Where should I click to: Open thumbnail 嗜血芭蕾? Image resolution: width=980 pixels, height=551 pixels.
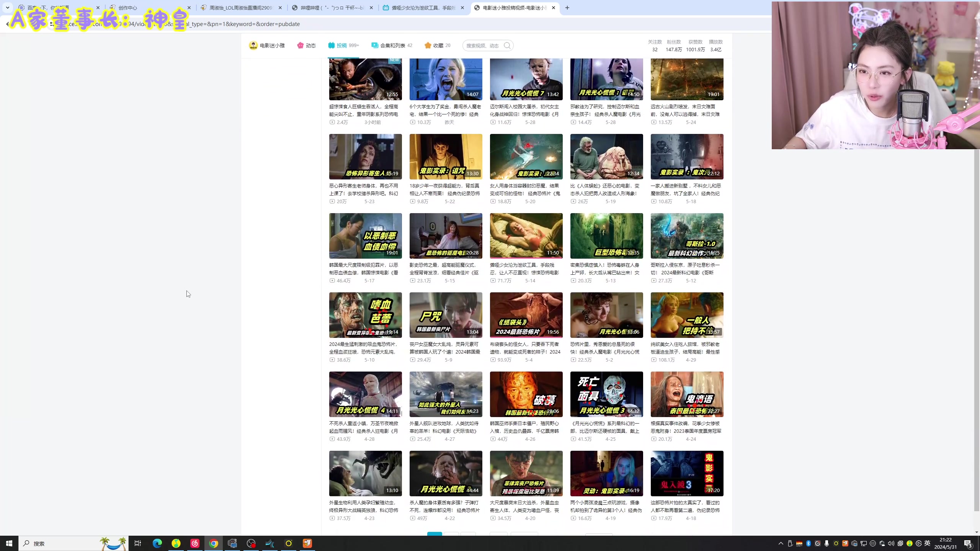pyautogui.click(x=365, y=315)
